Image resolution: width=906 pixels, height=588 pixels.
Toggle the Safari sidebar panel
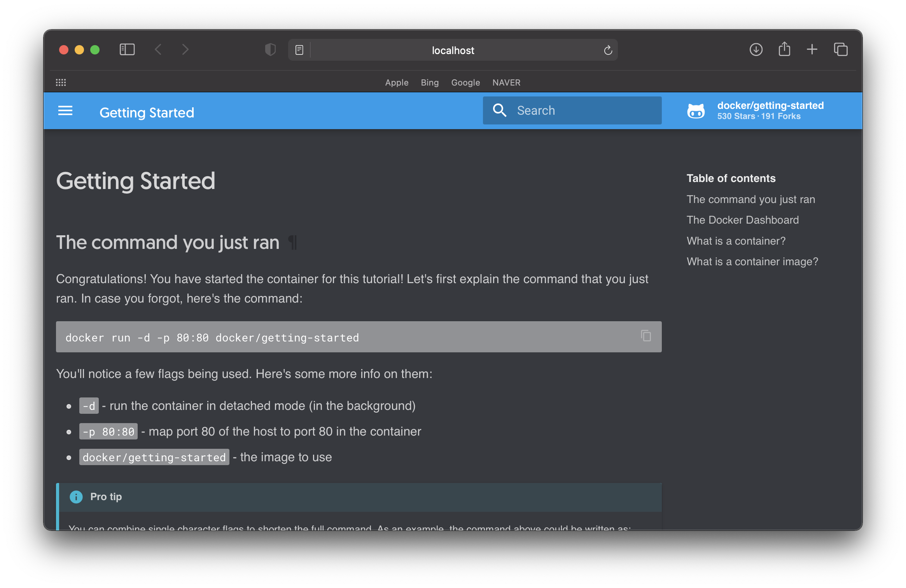coord(127,50)
